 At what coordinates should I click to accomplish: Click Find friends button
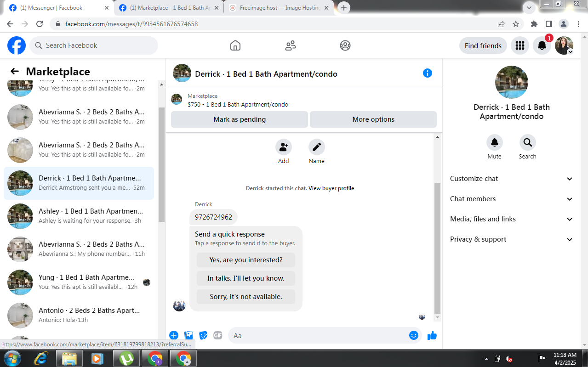(483, 45)
